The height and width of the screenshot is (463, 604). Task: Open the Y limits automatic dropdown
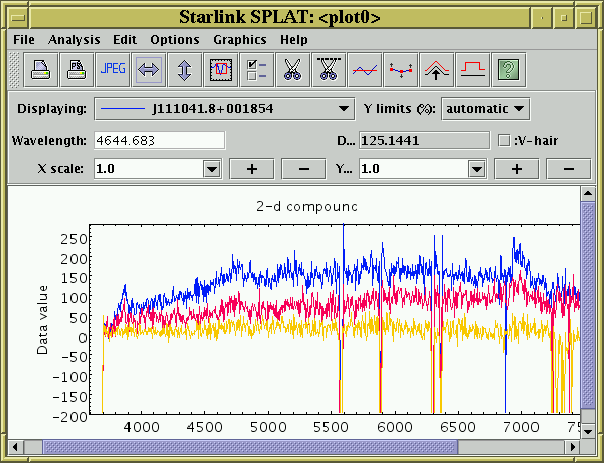pos(486,108)
